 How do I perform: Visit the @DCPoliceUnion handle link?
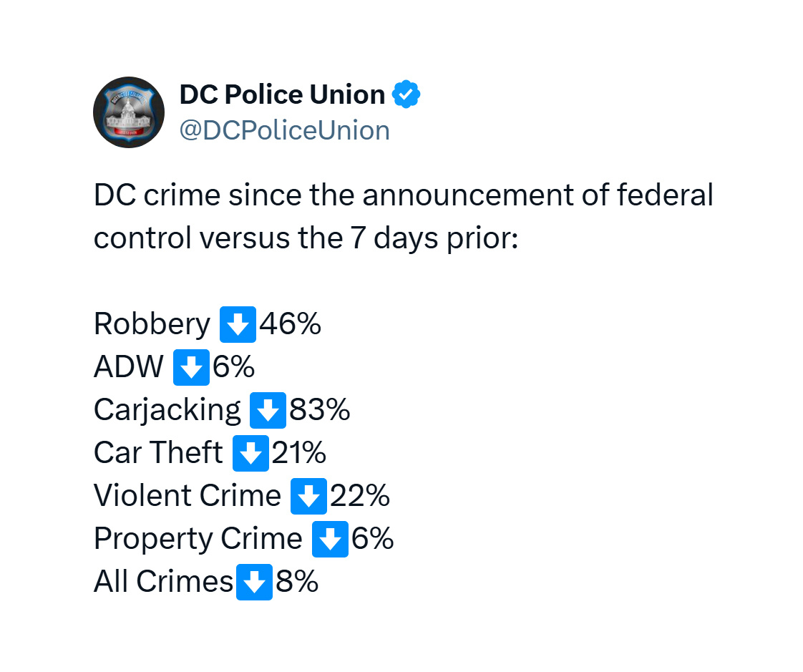pos(285,130)
